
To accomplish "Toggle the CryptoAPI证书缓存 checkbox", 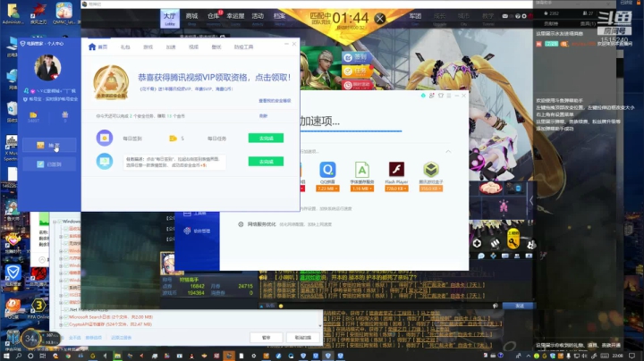I will pyautogui.click(x=65, y=324).
